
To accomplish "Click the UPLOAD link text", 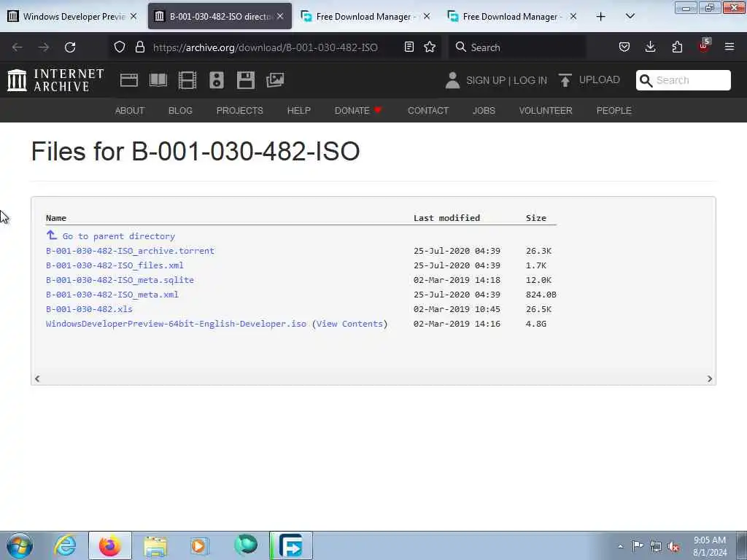I will pos(600,79).
